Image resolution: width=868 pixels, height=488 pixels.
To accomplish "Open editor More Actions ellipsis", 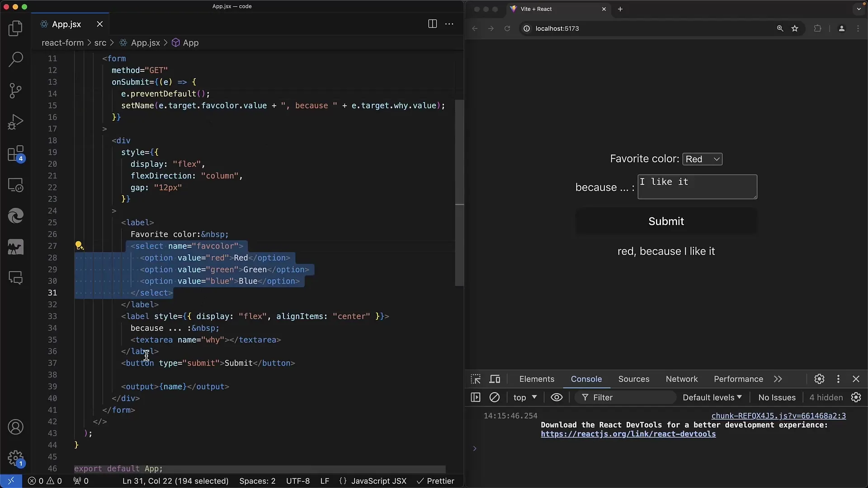I will tap(449, 24).
